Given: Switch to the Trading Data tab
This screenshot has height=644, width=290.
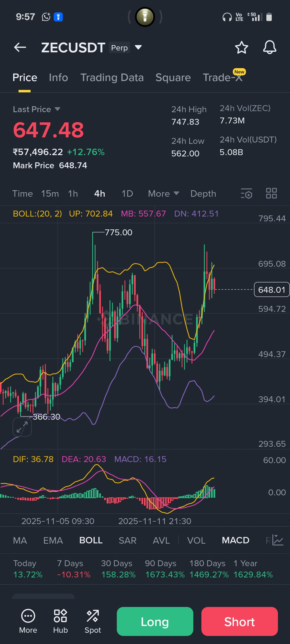Looking at the screenshot, I should pos(112,78).
